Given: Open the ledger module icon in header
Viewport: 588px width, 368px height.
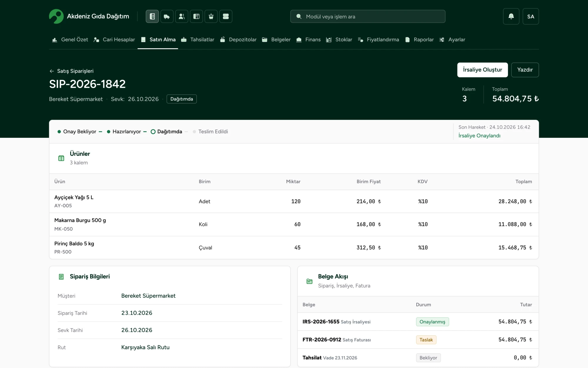Looking at the screenshot, I should 152,16.
